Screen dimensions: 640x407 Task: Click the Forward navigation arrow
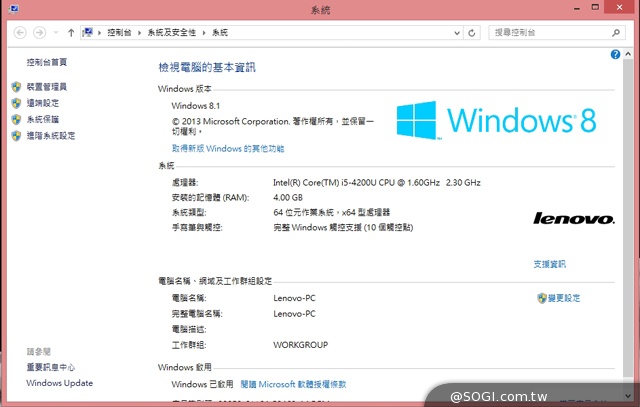pyautogui.click(x=39, y=33)
